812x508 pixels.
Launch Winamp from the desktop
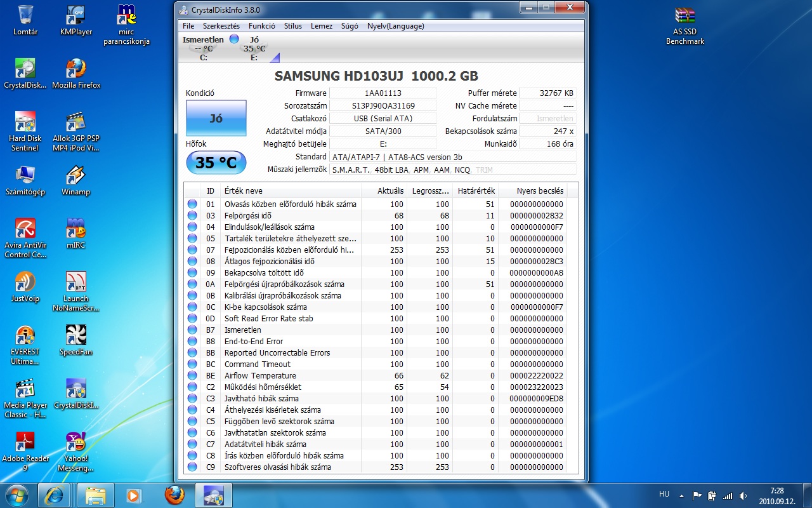(x=76, y=180)
